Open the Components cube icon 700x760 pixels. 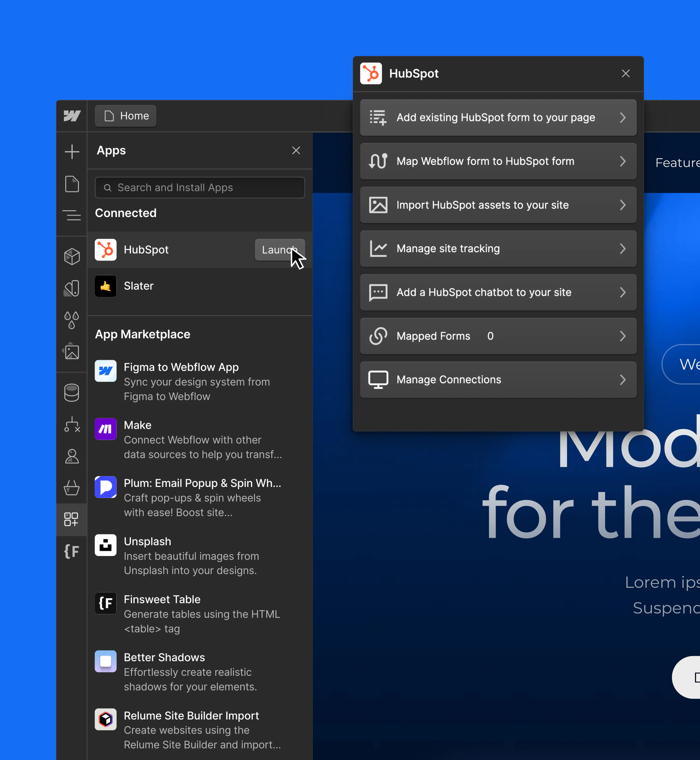pos(72,257)
